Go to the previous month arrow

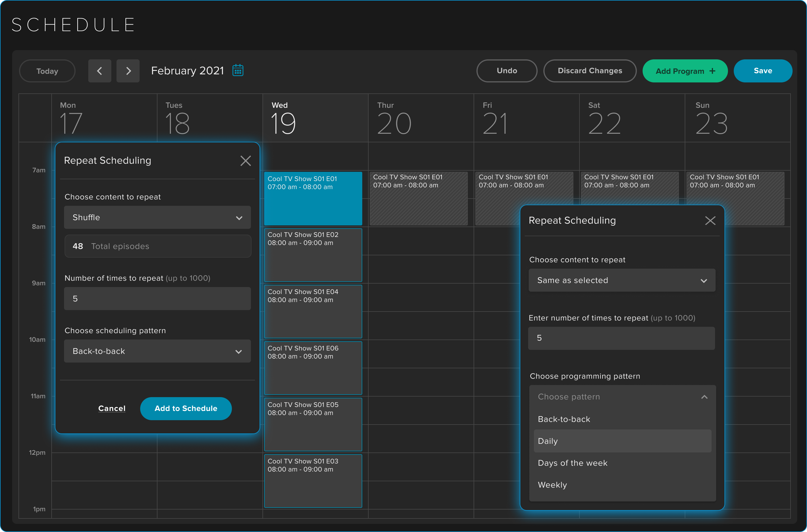100,71
